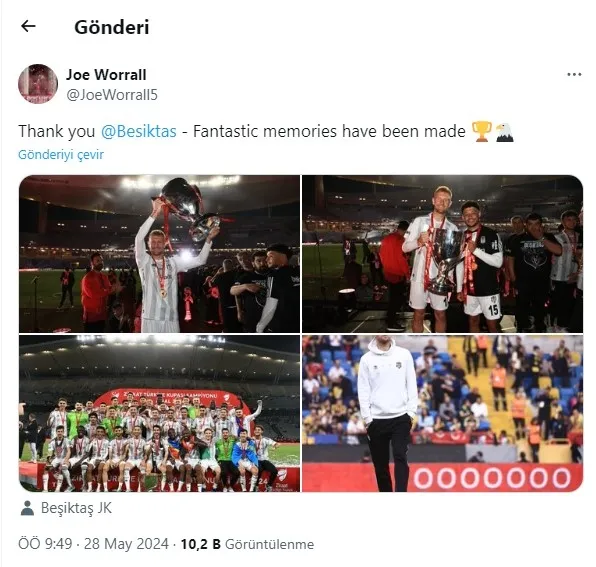The image size is (596, 567).
Task: Click the person icon beside Beşiktaş JK
Action: [27, 508]
